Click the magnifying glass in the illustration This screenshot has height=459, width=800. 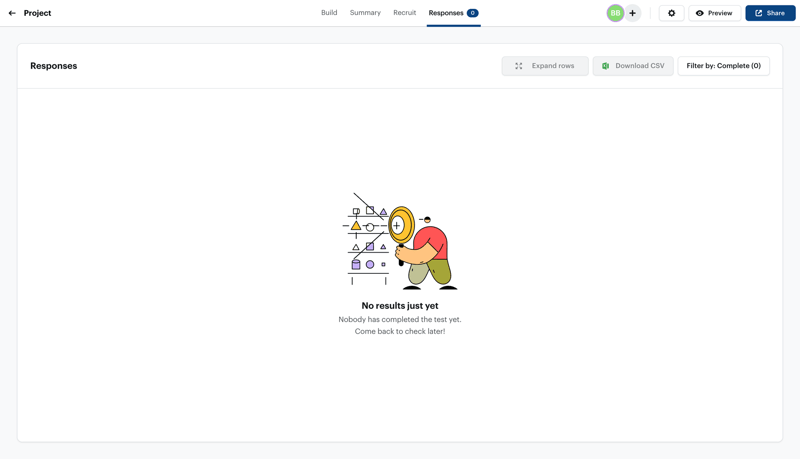[x=399, y=225]
